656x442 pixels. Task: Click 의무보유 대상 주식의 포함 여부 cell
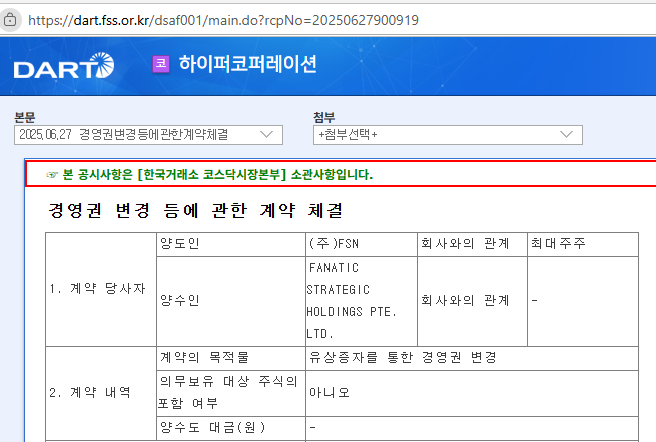(x=231, y=393)
